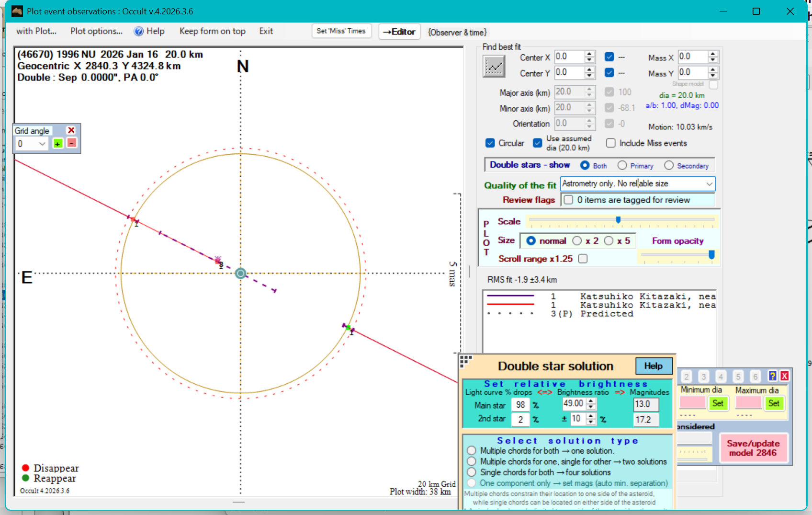Image resolution: width=812 pixels, height=515 pixels.
Task: Click the yellow question mark help icon
Action: pos(772,376)
